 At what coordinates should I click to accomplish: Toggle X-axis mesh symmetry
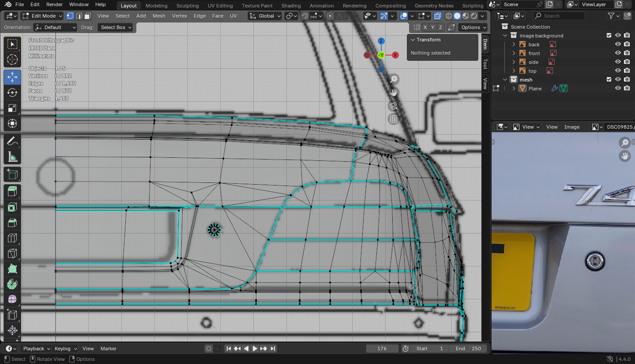(425, 27)
